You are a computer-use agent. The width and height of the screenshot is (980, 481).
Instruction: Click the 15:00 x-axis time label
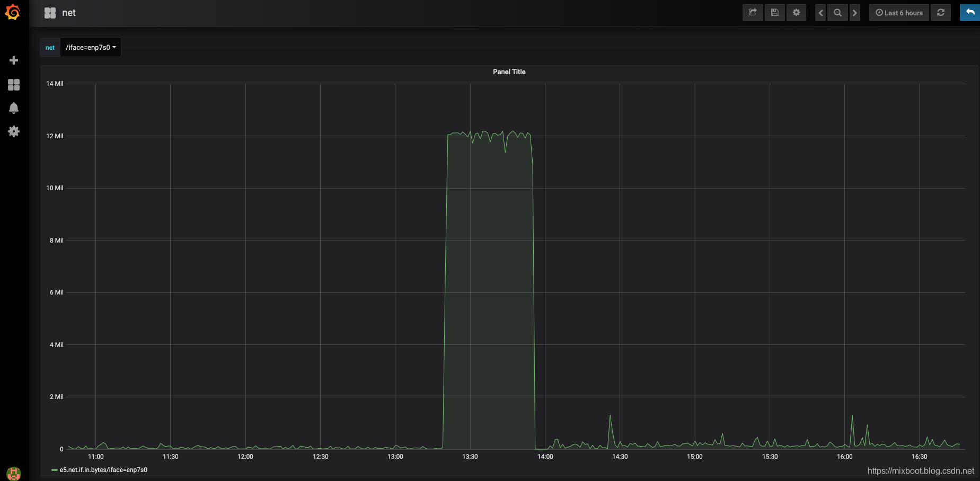[695, 457]
